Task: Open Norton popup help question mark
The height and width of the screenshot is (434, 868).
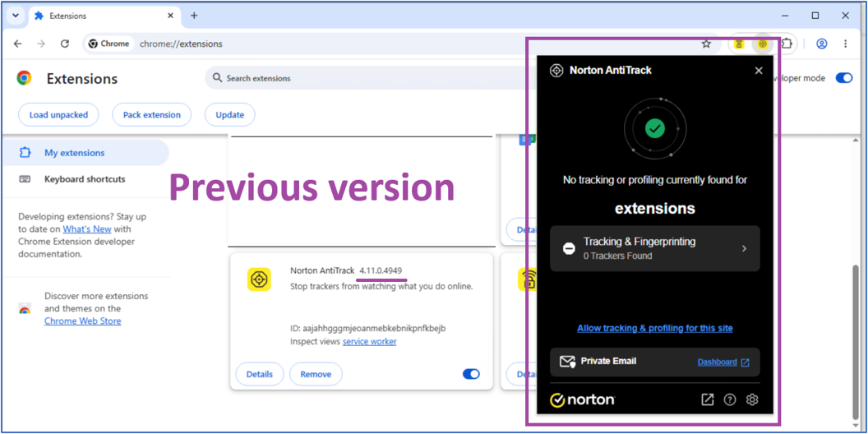Action: click(x=730, y=399)
